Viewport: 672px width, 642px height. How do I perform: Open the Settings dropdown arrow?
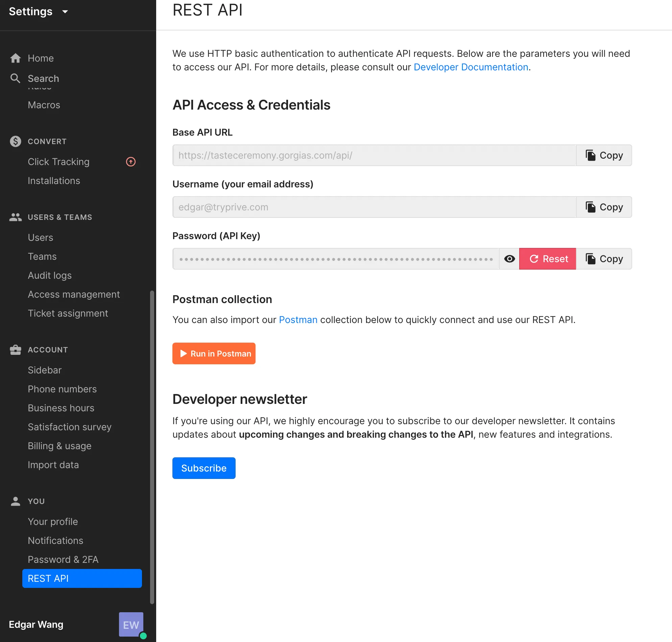65,12
